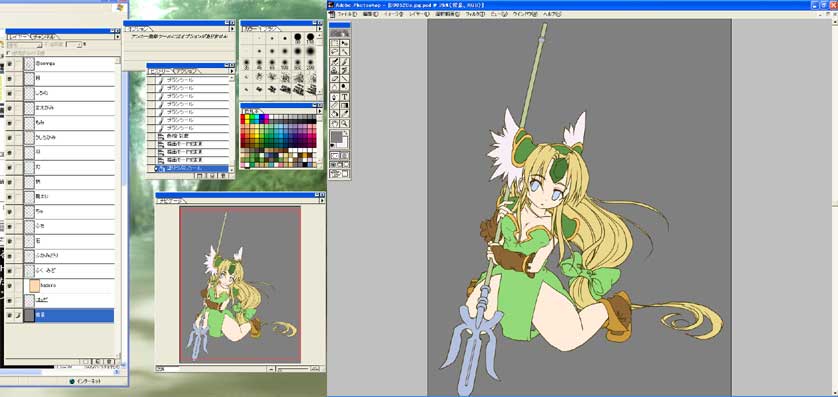This screenshot has width=838, height=397.
Task: Select the Hand tool
Action: pyautogui.click(x=335, y=124)
